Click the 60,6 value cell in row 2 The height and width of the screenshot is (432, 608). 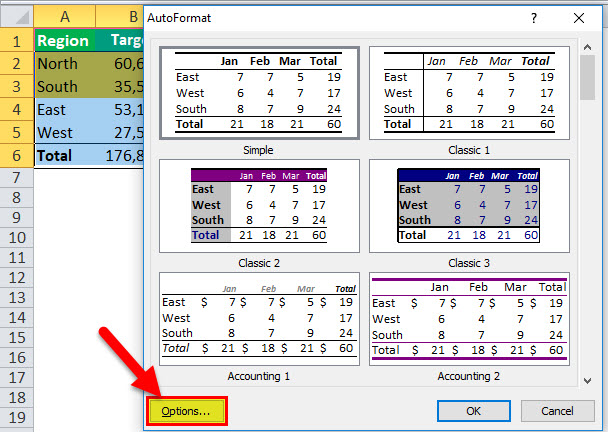pyautogui.click(x=119, y=64)
